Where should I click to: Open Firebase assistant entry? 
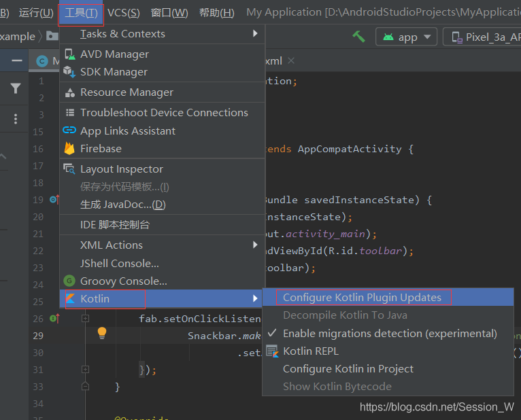[162, 148]
